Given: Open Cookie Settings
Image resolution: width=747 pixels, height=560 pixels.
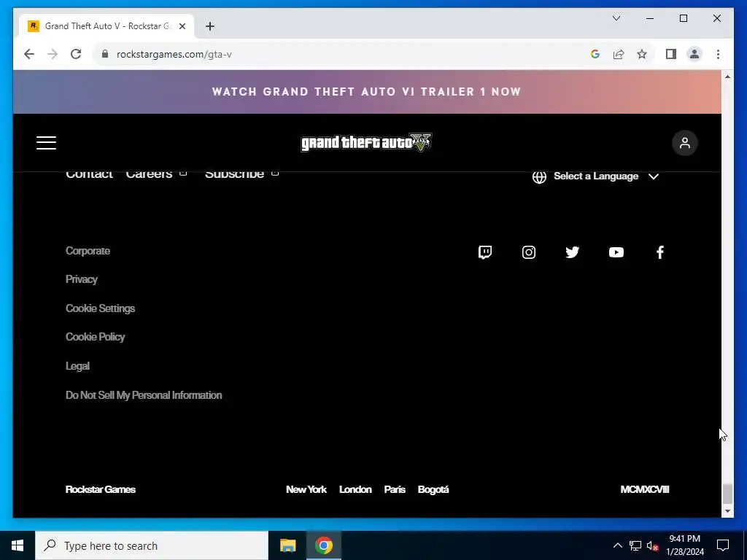Looking at the screenshot, I should coord(100,308).
